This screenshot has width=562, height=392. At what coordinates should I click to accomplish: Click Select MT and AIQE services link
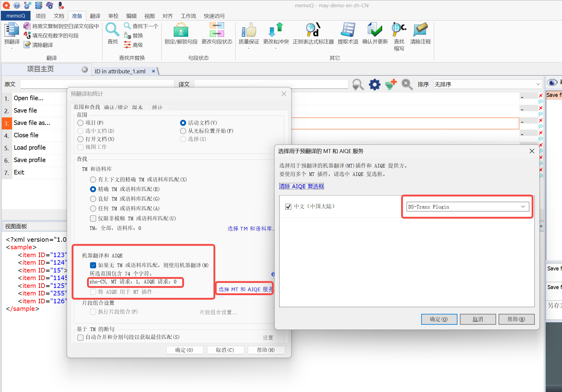(x=245, y=289)
